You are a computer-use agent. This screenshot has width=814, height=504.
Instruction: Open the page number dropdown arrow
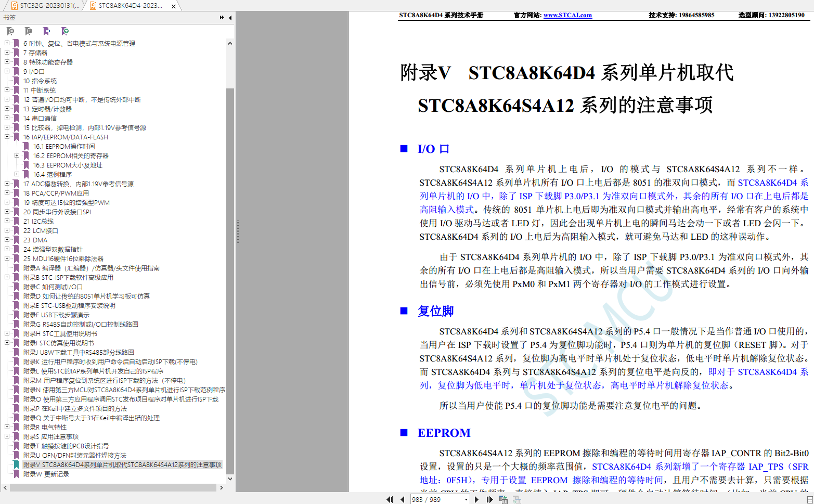(466, 499)
